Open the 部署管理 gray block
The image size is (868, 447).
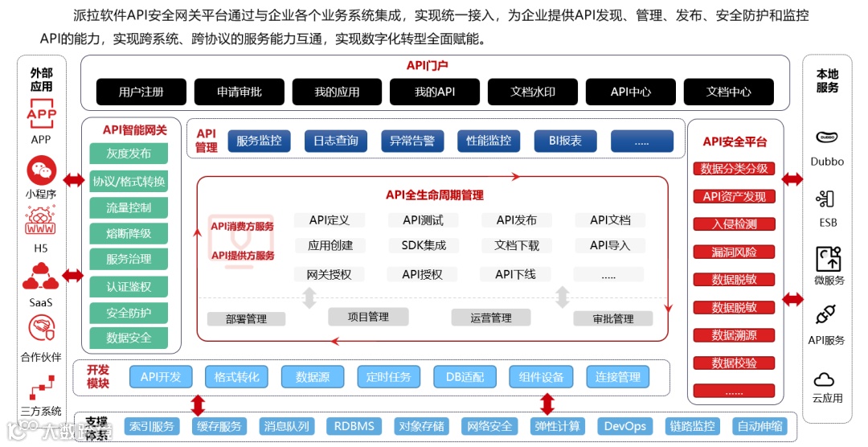[x=247, y=319]
